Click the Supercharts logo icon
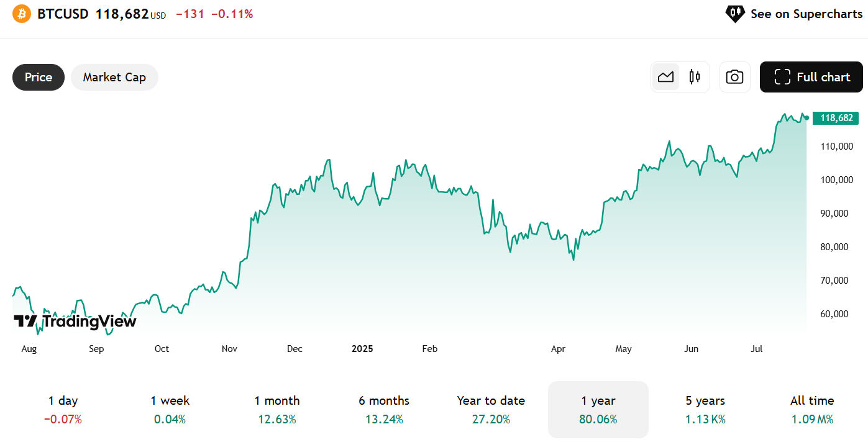 pyautogui.click(x=734, y=13)
